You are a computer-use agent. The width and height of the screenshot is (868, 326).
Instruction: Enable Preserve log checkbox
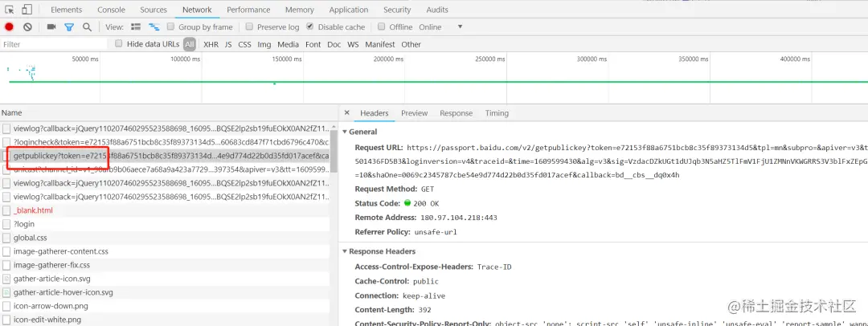click(x=250, y=26)
